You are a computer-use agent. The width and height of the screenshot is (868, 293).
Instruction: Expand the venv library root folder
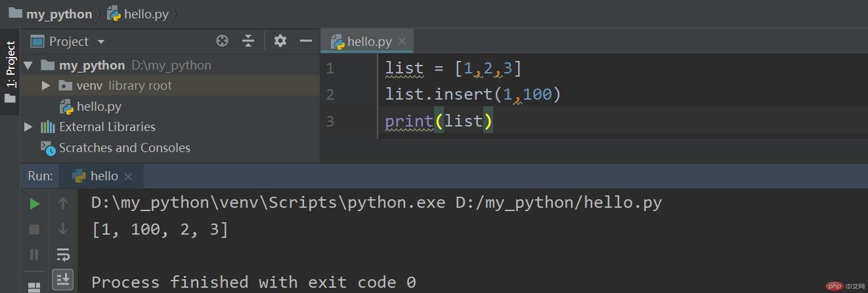click(45, 85)
